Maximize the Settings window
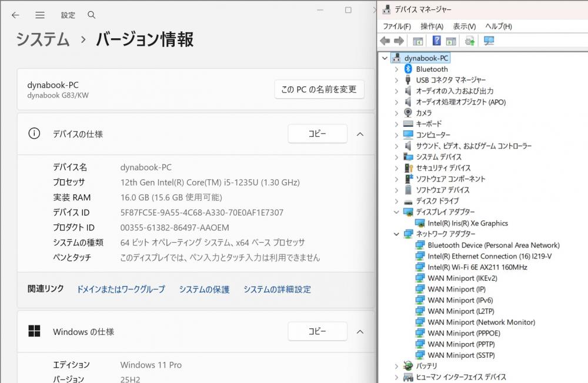Image resolution: width=588 pixels, height=383 pixels. coord(348,10)
